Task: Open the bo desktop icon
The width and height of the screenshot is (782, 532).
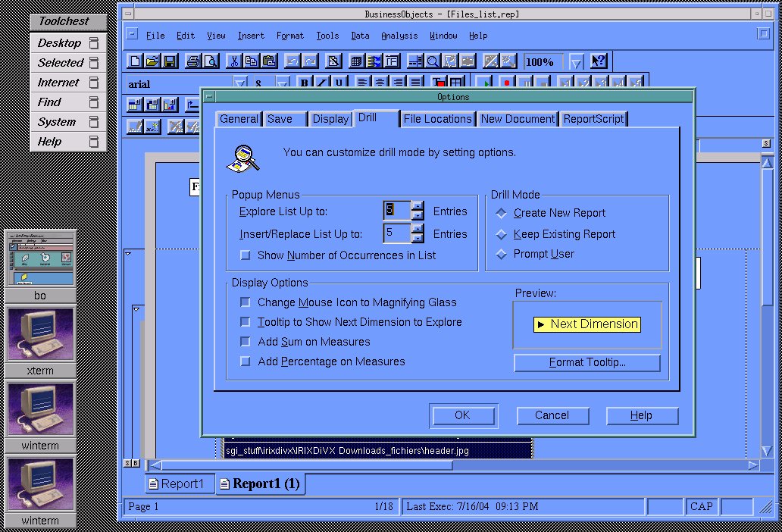Action: (x=41, y=260)
